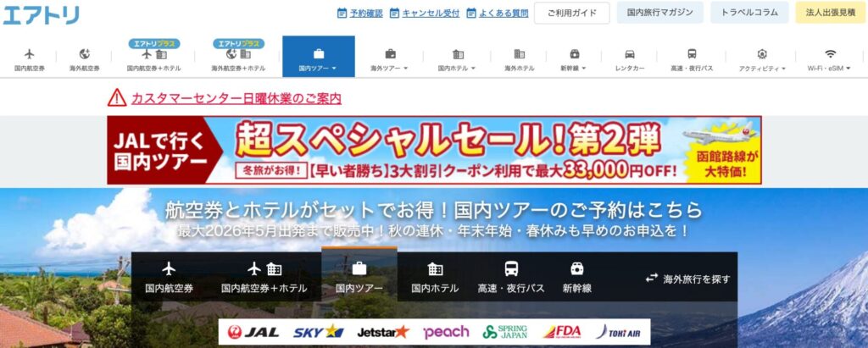Click the car icon for レンタカー
Screen dimensions: 868x348
[630, 53]
